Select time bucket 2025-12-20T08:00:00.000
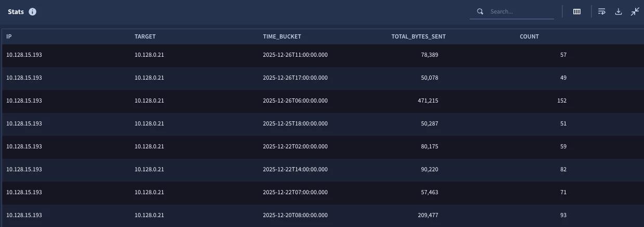This screenshot has height=227, width=644. coord(295,215)
